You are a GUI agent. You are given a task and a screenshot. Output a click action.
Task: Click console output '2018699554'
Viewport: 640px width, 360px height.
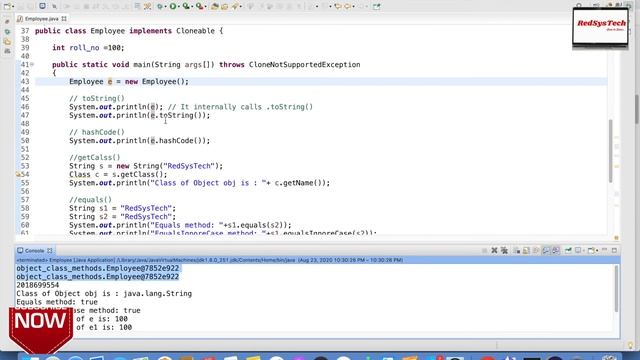[38, 285]
